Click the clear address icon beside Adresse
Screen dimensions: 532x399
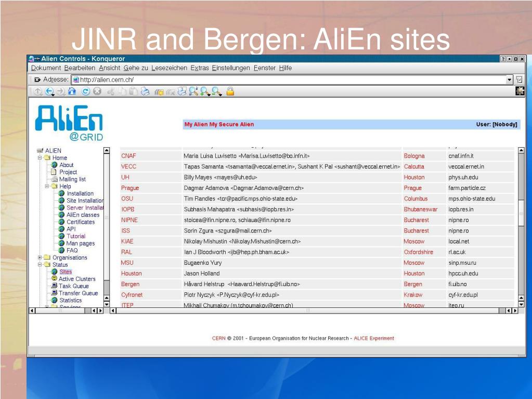pyautogui.click(x=37, y=80)
